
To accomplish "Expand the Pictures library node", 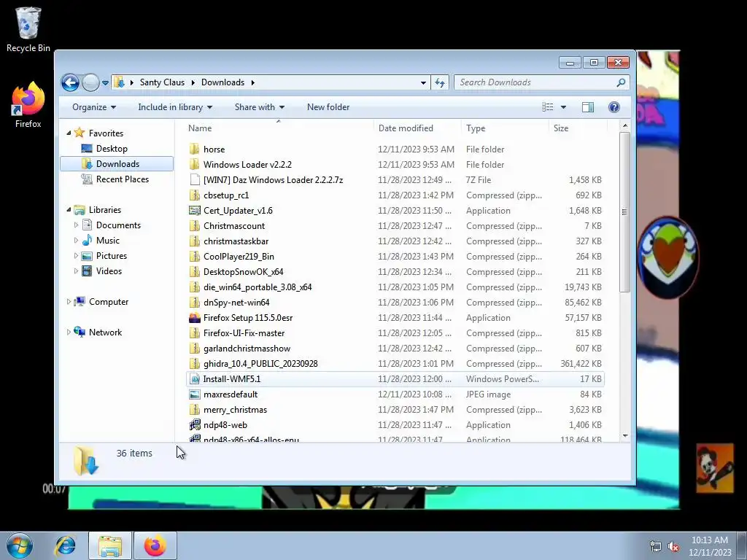I will pos(76,256).
